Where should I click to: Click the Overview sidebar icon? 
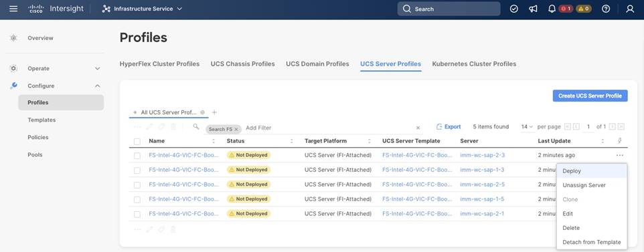13,37
